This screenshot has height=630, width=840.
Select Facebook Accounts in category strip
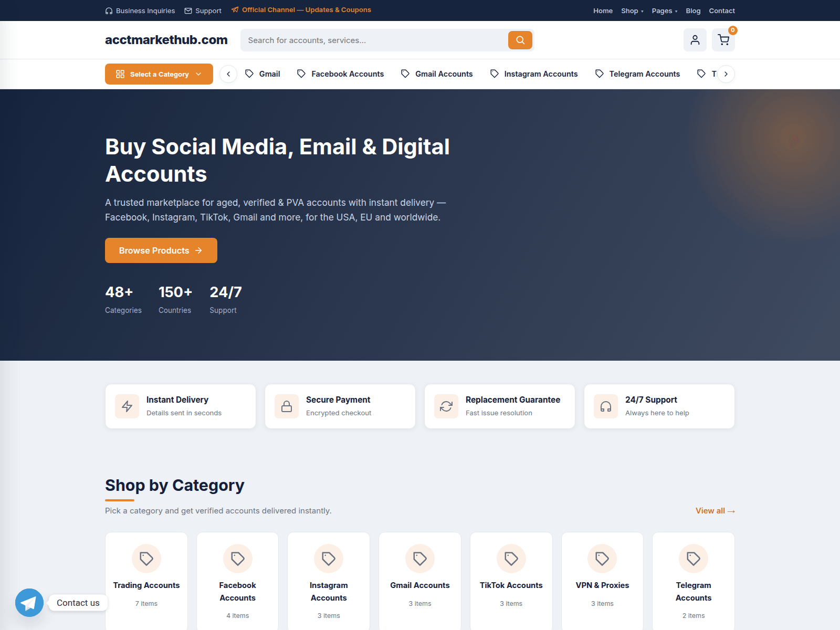pyautogui.click(x=340, y=74)
